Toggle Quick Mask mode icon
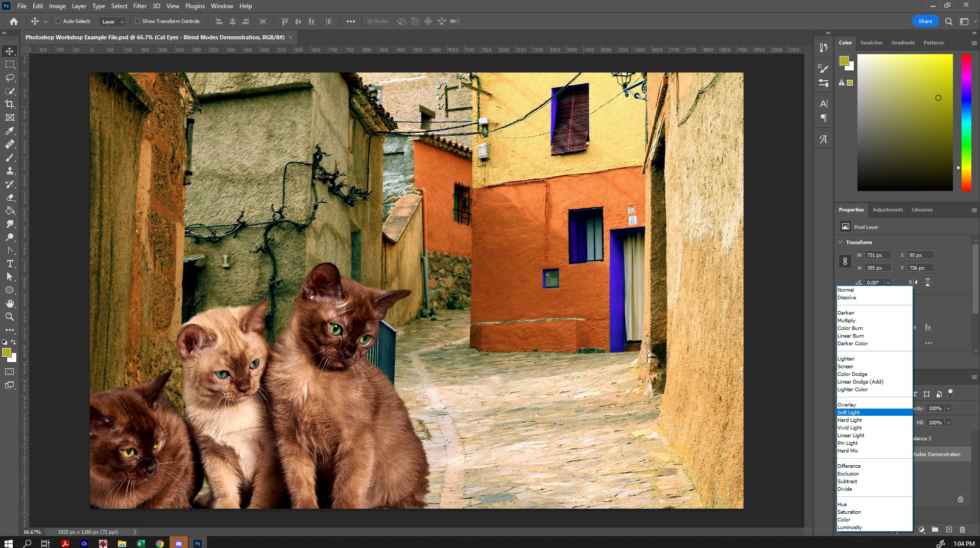Screen dimensions: 980x548 point(10,372)
